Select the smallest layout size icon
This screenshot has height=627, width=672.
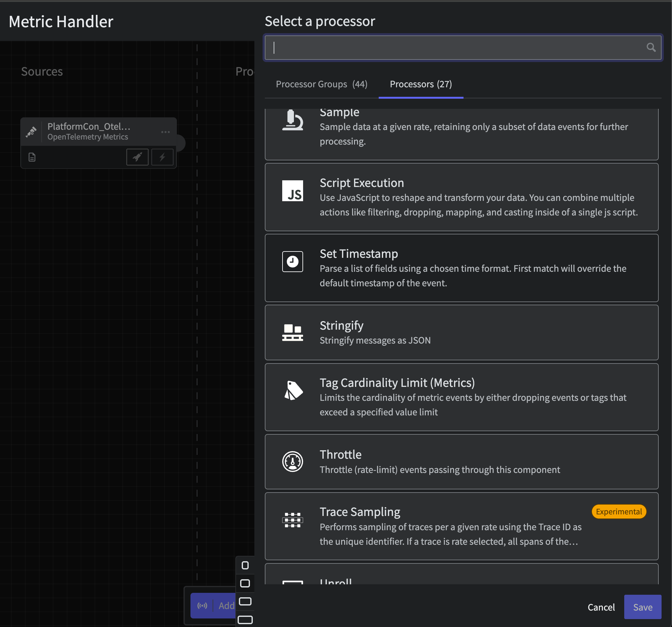[245, 566]
